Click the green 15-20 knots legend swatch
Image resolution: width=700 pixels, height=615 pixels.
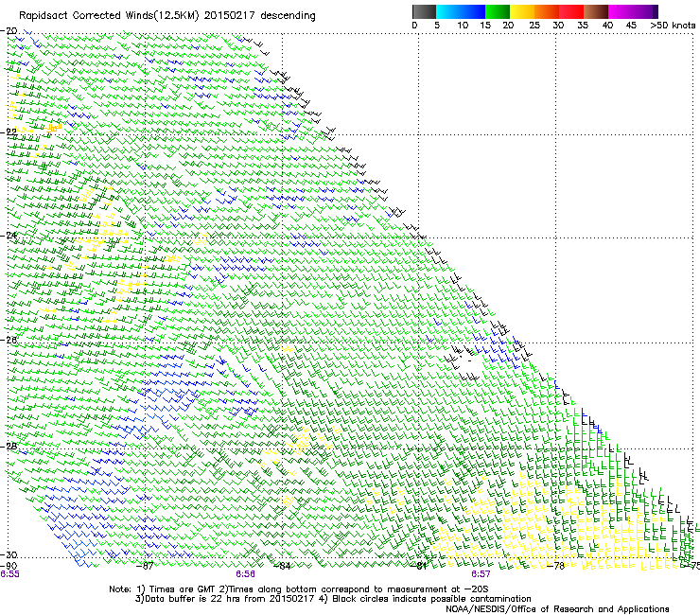click(x=498, y=11)
